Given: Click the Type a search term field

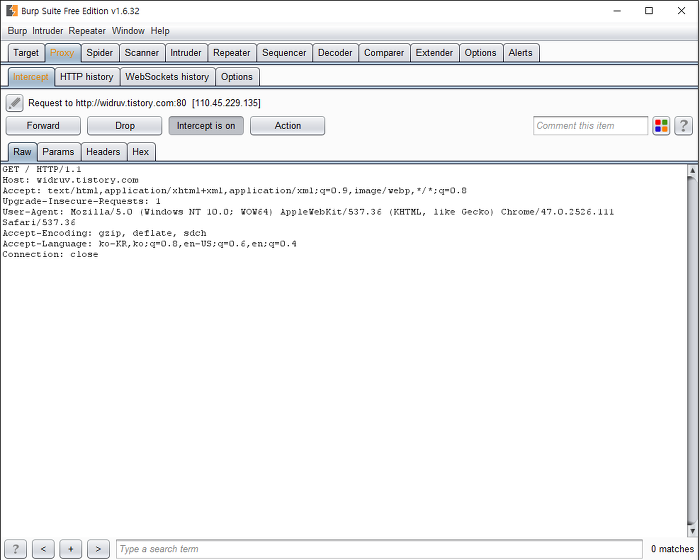Looking at the screenshot, I should coord(379,549).
